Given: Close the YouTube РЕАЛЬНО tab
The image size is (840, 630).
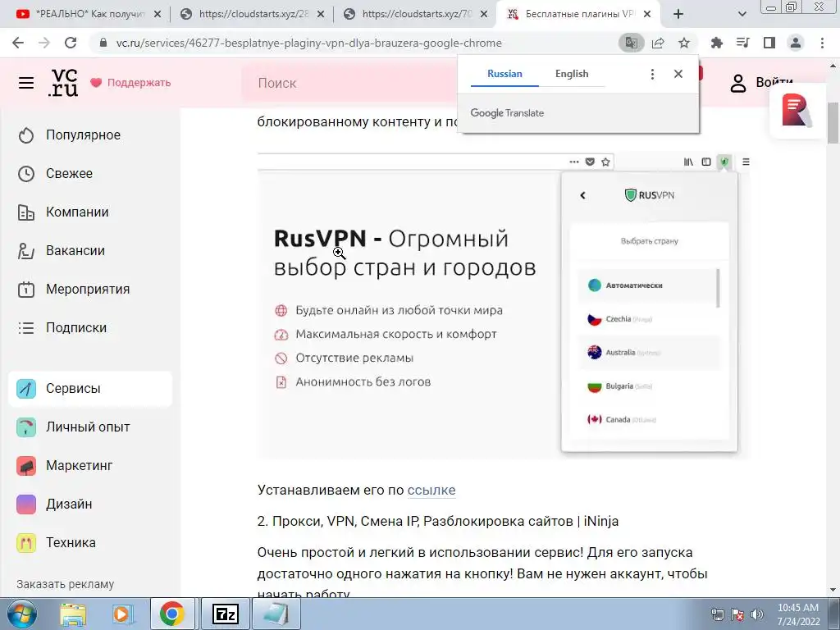Looking at the screenshot, I should point(157,15).
